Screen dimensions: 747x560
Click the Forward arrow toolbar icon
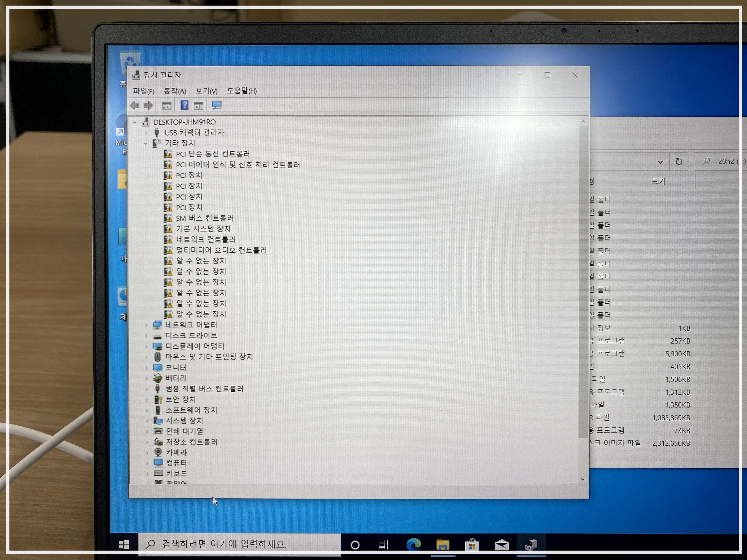pyautogui.click(x=148, y=106)
